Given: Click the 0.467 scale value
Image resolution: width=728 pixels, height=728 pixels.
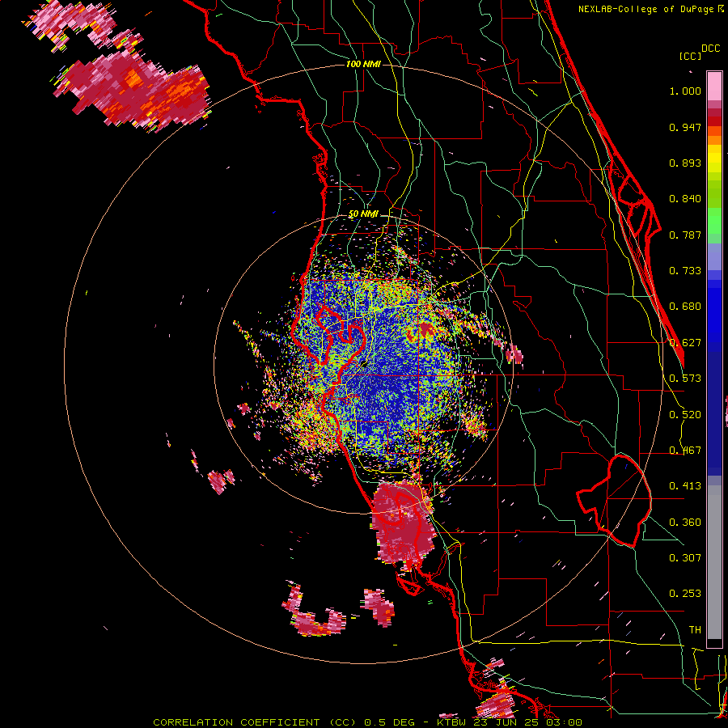Looking at the screenshot, I should tap(685, 450).
